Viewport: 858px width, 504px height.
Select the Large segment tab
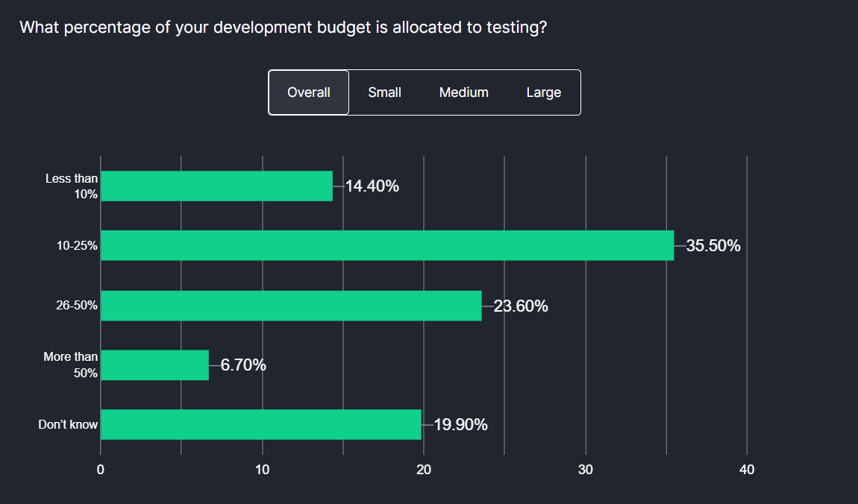tap(543, 92)
